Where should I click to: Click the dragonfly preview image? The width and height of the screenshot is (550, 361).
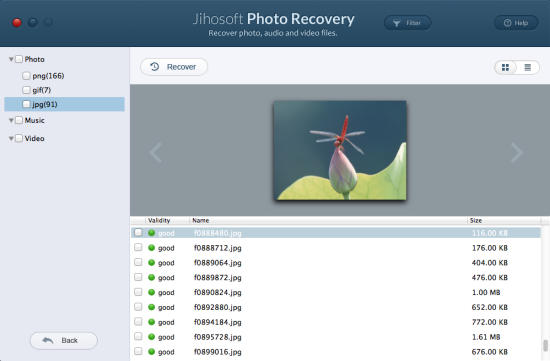340,151
